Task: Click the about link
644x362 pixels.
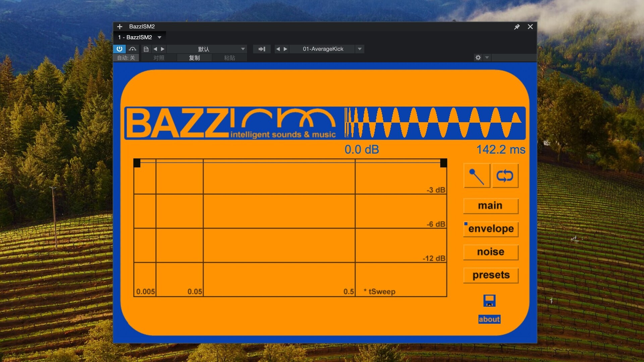Action: click(489, 319)
